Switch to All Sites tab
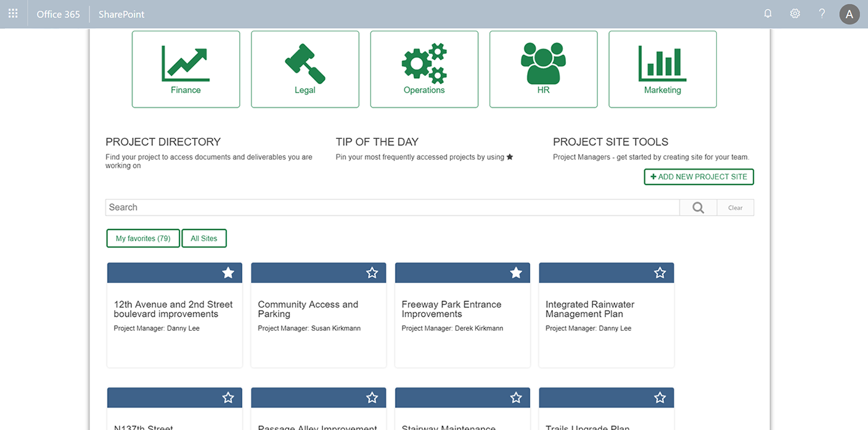The height and width of the screenshot is (430, 868). (x=204, y=238)
